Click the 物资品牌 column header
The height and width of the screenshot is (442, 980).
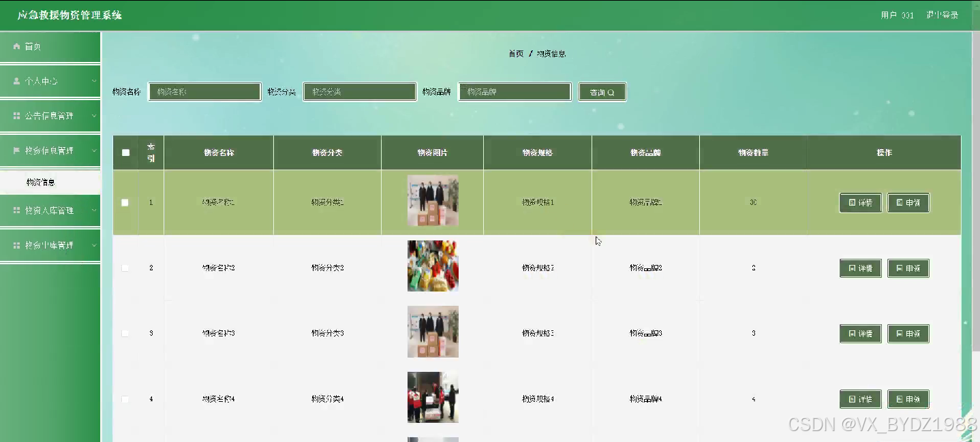(645, 153)
